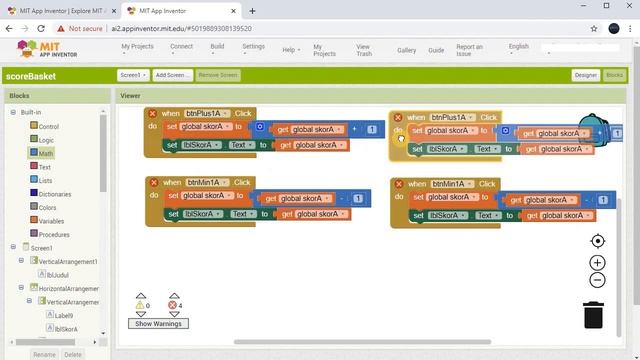Open View Trash link
Screen dimensions: 640x360
point(364,50)
